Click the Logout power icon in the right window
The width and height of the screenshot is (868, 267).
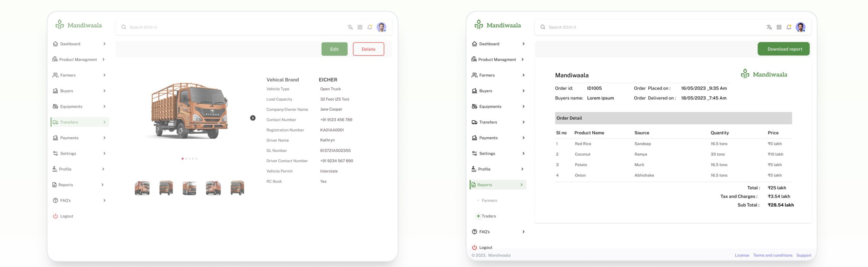click(475, 247)
